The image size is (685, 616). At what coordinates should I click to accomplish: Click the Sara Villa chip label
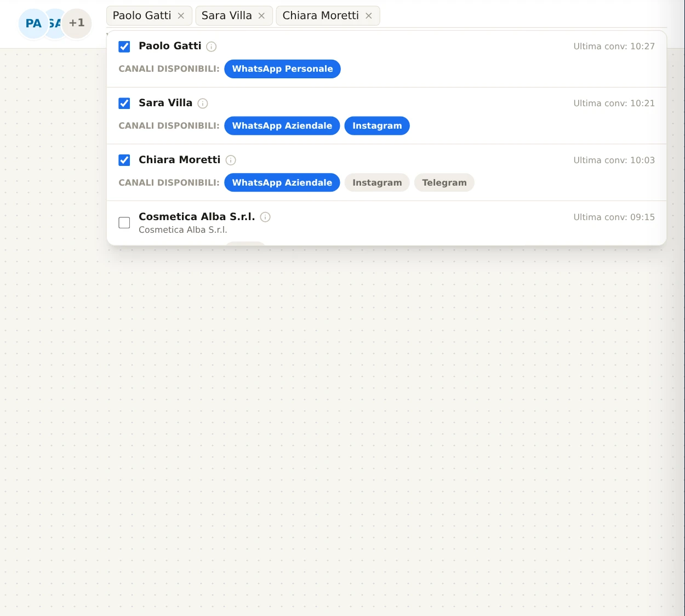[227, 16]
